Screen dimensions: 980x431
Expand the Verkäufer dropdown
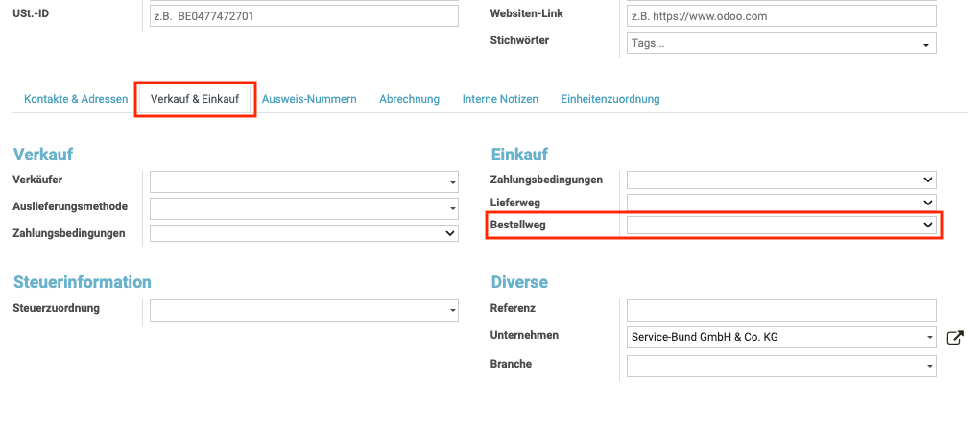click(x=304, y=181)
